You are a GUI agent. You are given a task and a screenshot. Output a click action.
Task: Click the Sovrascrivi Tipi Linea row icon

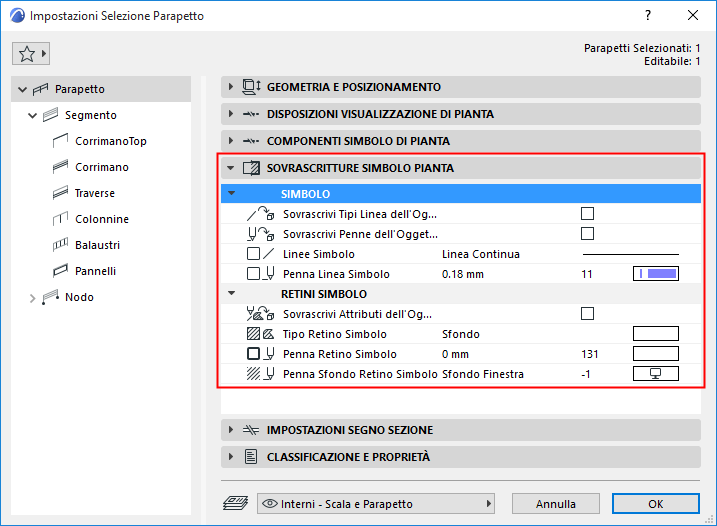point(260,214)
